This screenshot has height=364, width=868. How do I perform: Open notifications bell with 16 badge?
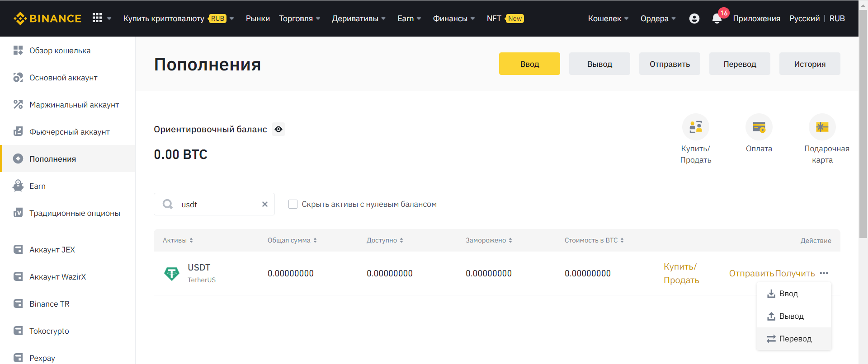(717, 19)
